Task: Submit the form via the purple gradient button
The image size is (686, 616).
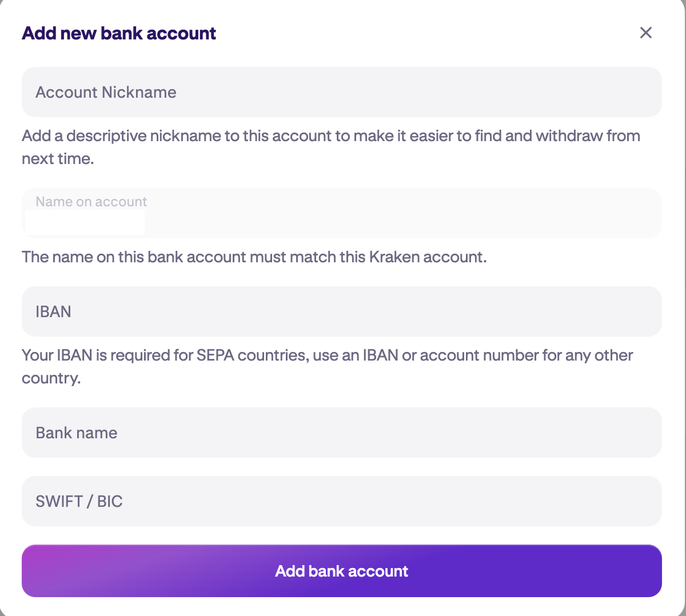Action: coord(342,571)
